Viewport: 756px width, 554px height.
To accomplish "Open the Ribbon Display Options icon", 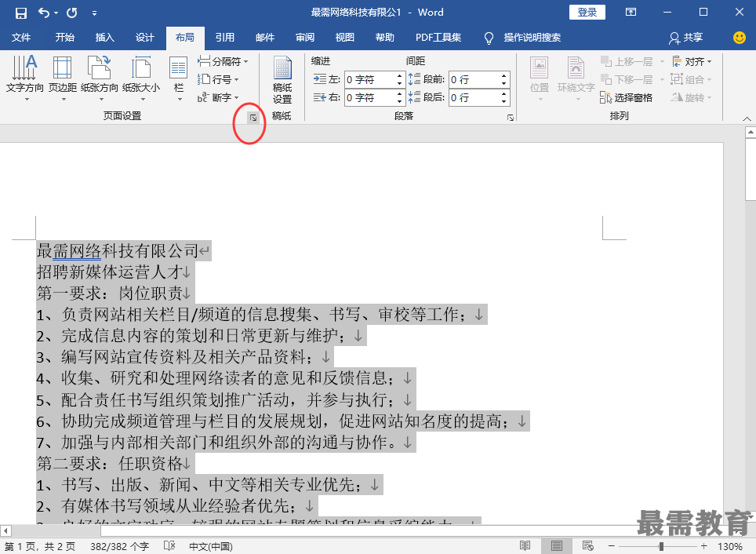I will [x=631, y=12].
